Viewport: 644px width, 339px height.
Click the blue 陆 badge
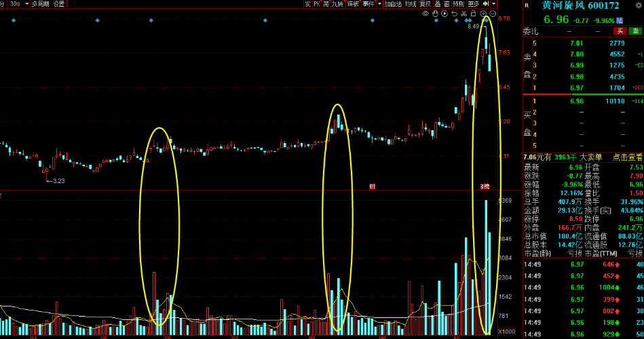(620, 20)
